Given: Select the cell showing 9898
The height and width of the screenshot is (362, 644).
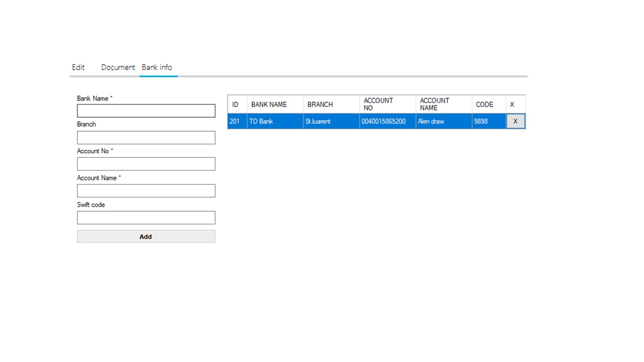Looking at the screenshot, I should coord(481,121).
